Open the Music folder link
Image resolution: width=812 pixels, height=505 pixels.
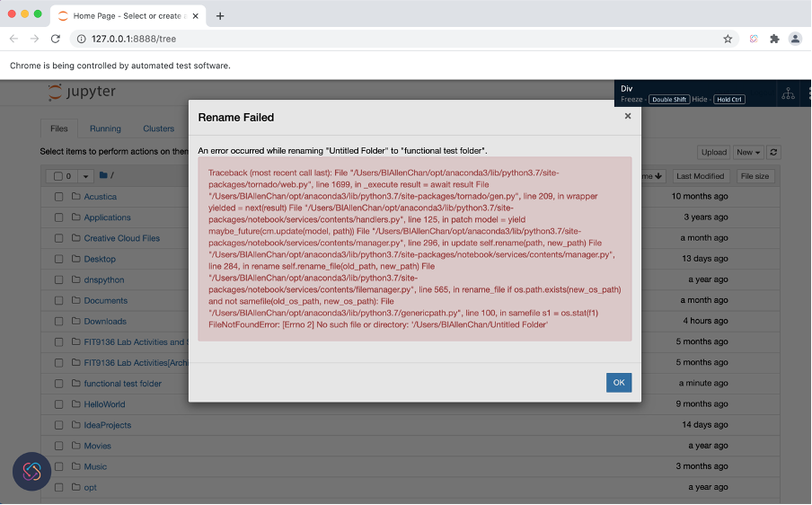95,466
